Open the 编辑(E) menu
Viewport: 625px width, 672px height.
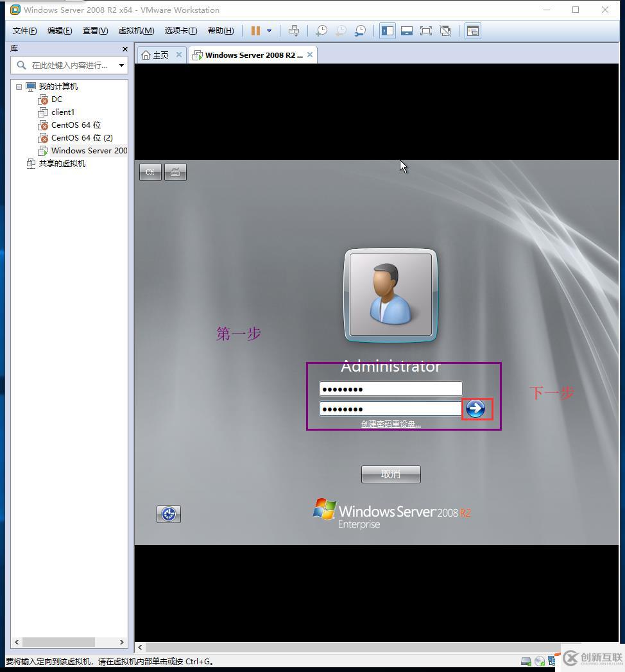coord(60,31)
